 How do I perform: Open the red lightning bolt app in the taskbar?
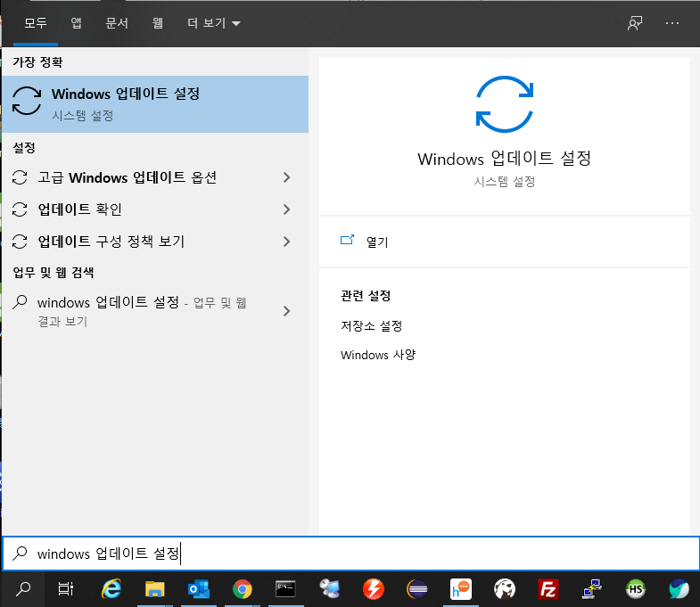tap(374, 589)
